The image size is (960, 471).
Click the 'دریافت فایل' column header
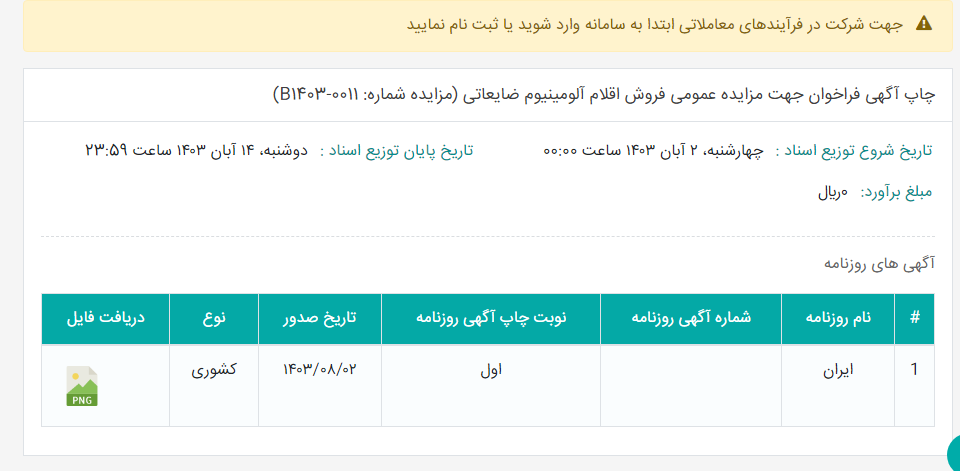pos(106,318)
